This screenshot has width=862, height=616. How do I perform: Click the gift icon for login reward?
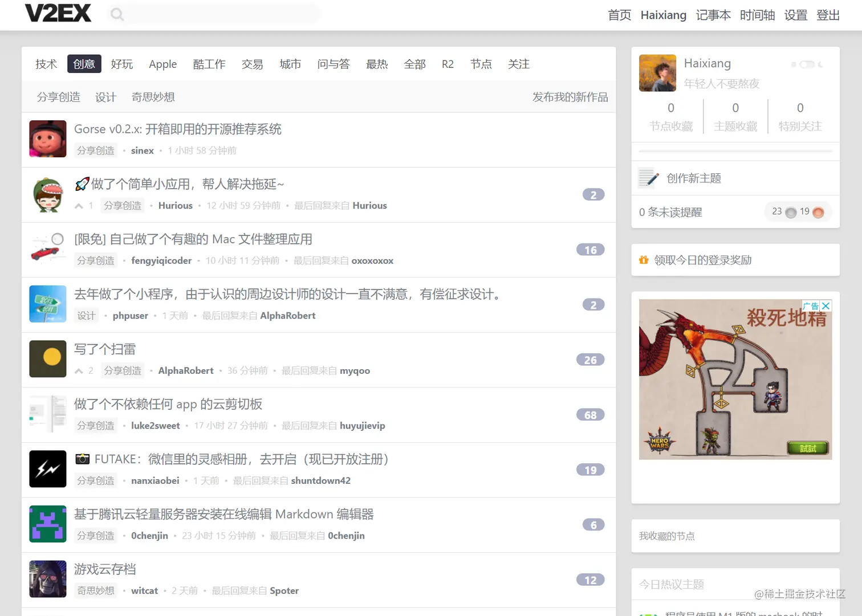644,260
